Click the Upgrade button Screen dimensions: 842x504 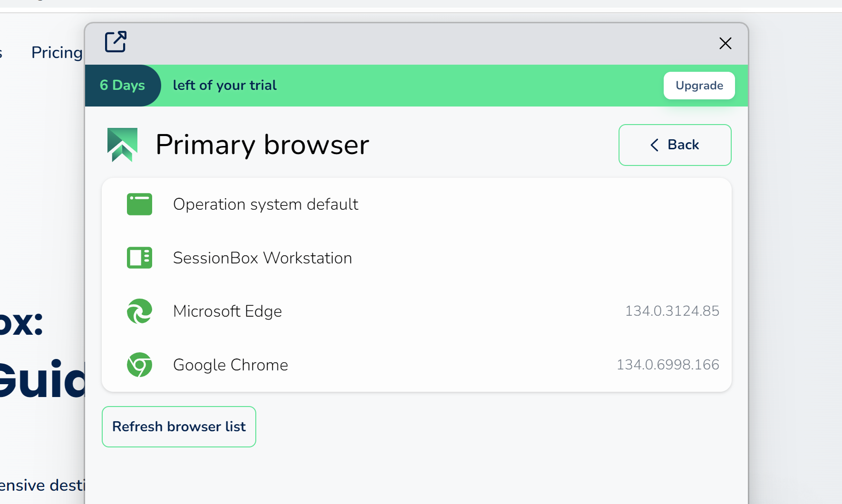click(699, 86)
